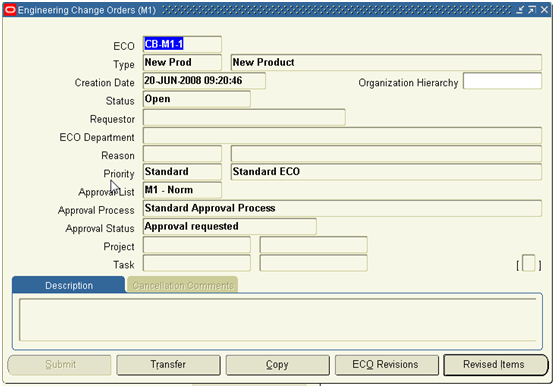557x388 pixels.
Task: Click the Transfer button
Action: pos(168,365)
